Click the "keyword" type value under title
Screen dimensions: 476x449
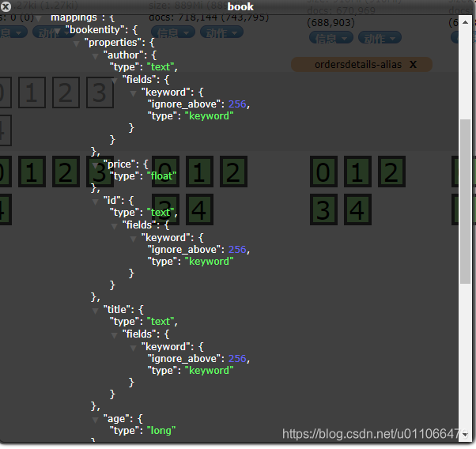[x=210, y=371]
